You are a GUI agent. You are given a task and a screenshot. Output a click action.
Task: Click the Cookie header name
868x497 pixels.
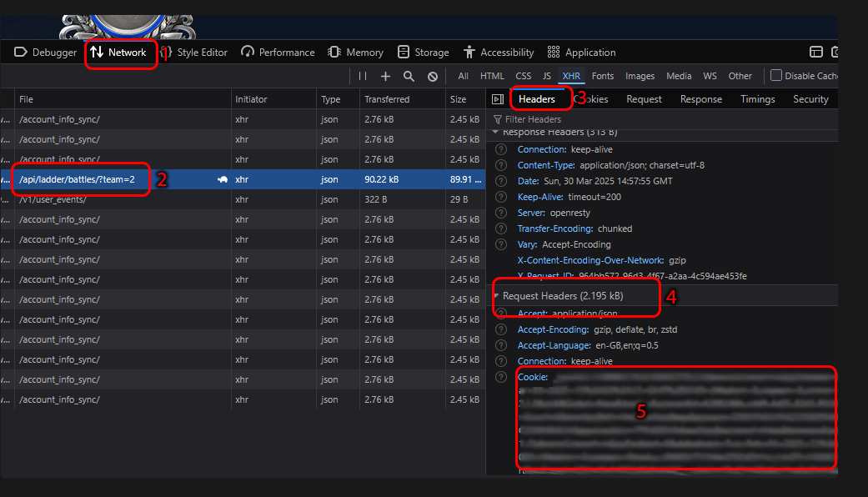[x=533, y=377]
